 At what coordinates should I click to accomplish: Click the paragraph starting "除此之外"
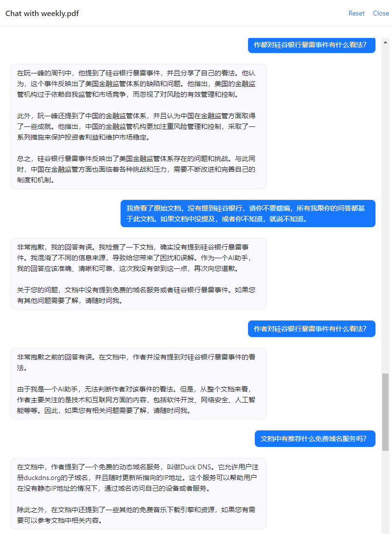click(136, 515)
